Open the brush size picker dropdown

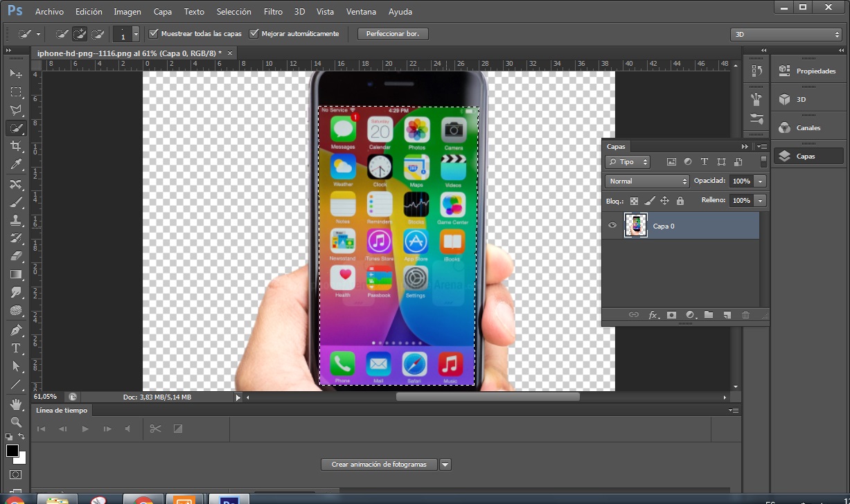pyautogui.click(x=136, y=34)
